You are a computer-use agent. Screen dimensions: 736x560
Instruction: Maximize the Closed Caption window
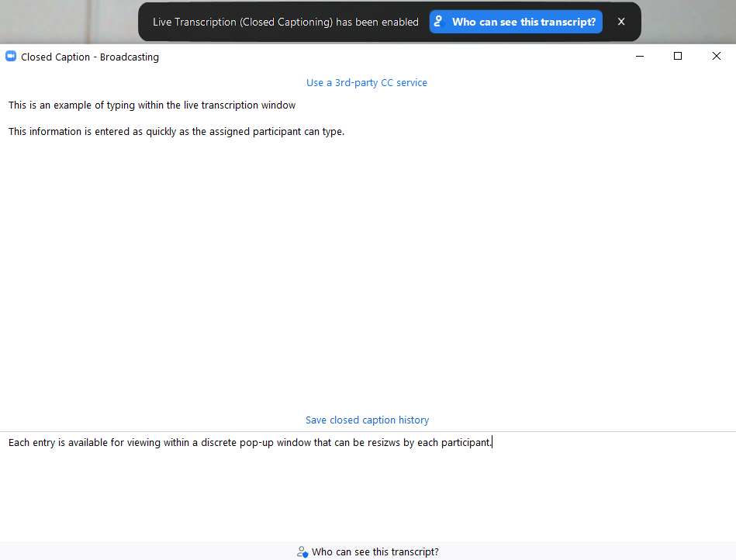click(678, 57)
